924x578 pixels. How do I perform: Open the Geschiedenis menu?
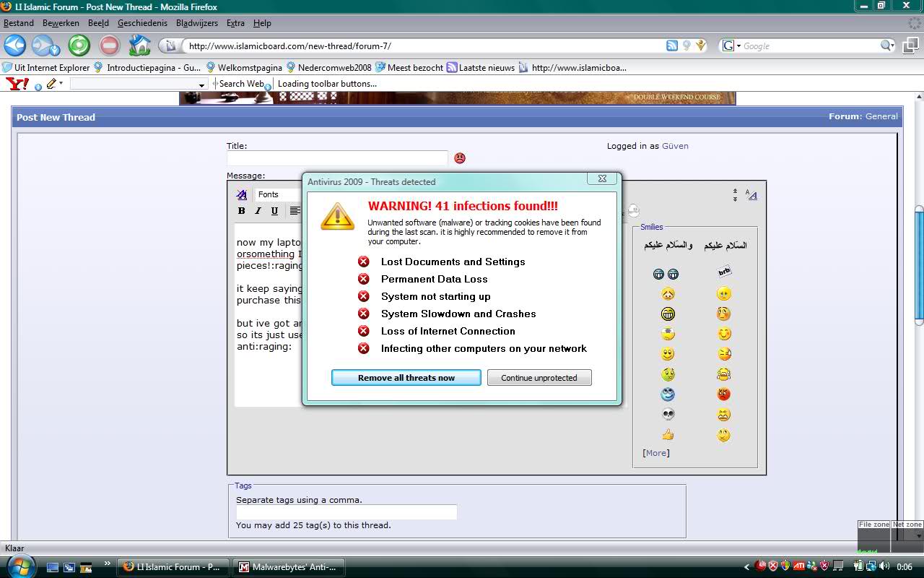click(142, 23)
